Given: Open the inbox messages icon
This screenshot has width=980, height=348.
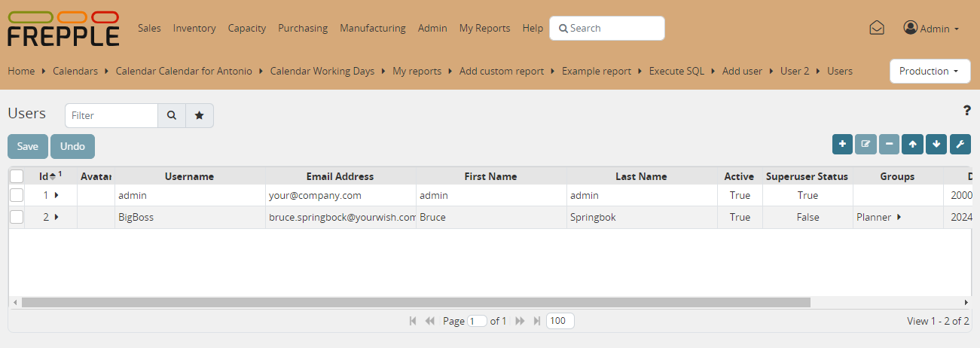Looking at the screenshot, I should [x=877, y=28].
